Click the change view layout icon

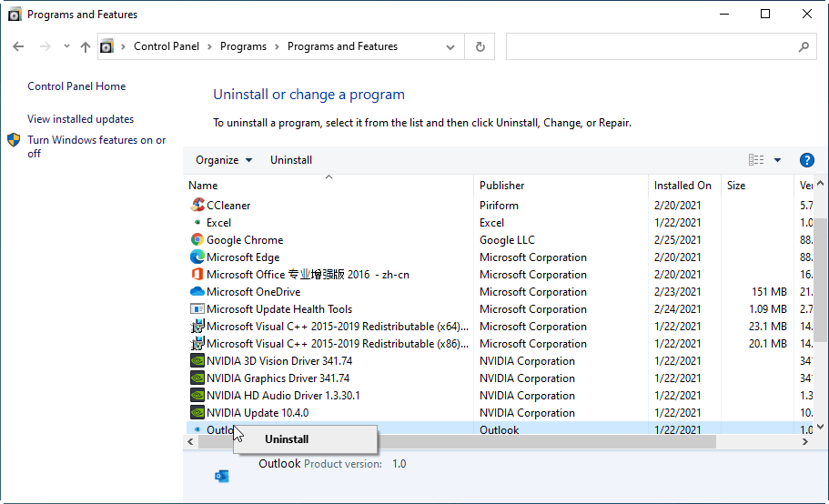coord(756,159)
